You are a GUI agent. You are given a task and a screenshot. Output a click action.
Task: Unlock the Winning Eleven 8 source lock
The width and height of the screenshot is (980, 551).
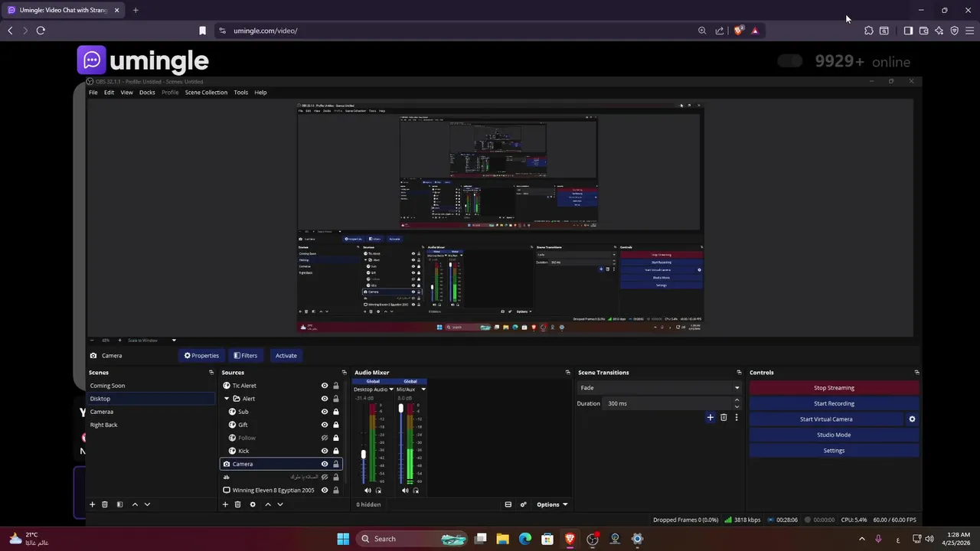(335, 491)
